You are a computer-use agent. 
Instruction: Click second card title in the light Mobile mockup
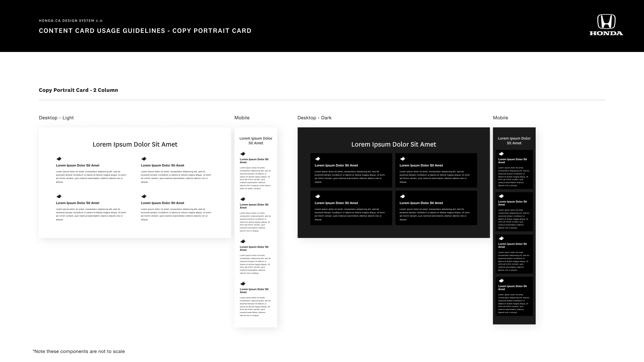tap(254, 206)
